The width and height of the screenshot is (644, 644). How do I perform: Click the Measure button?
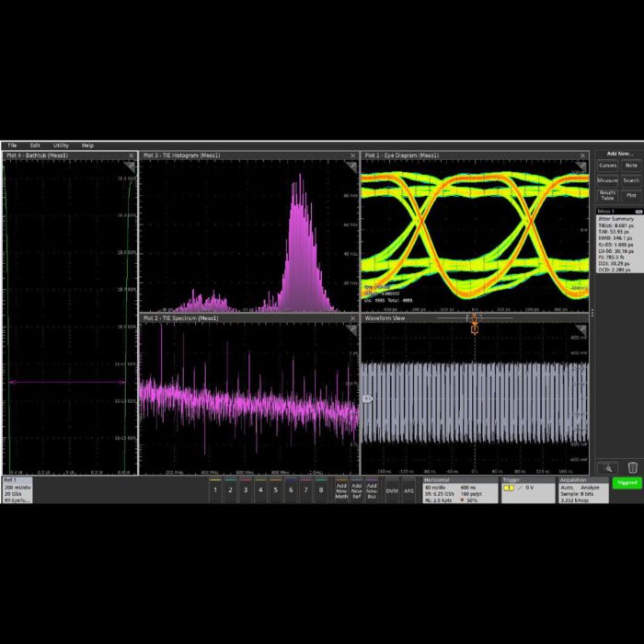(x=607, y=180)
